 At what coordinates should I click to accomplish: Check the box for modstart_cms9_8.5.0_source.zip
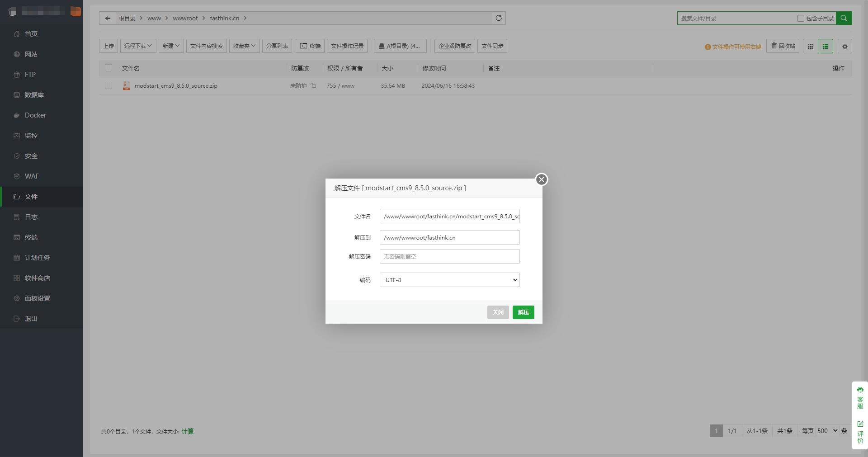[108, 85]
